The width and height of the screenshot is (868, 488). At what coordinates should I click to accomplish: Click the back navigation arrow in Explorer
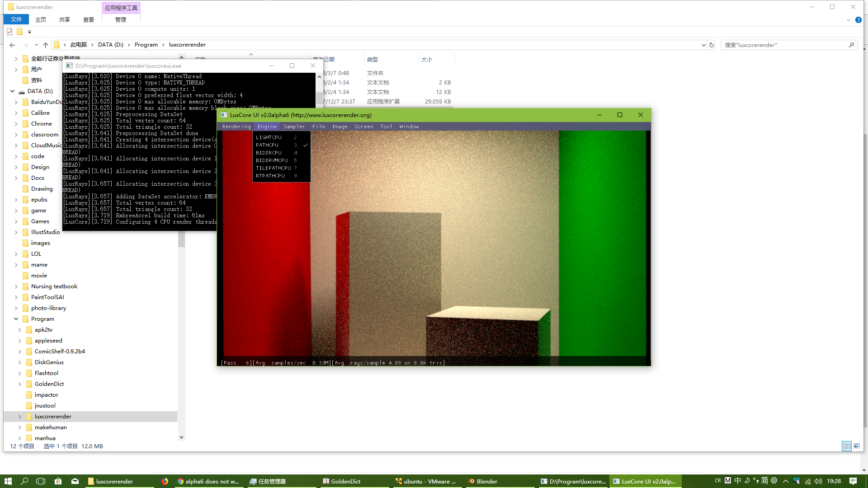point(12,45)
